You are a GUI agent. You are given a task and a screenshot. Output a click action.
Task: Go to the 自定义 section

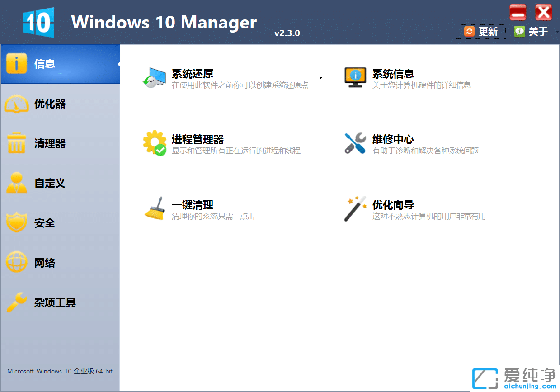coord(50,183)
